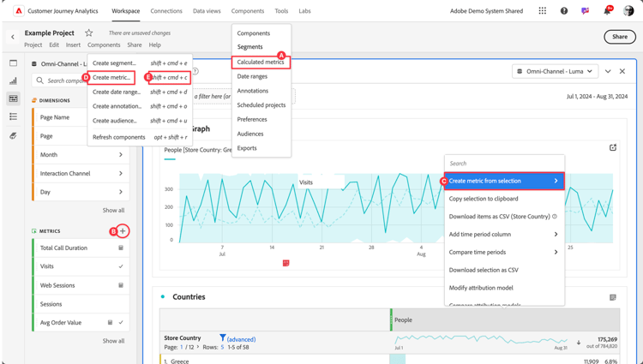Viewport: 643px width, 364px height.
Task: Click the Adobe logo icon
Action: (19, 11)
